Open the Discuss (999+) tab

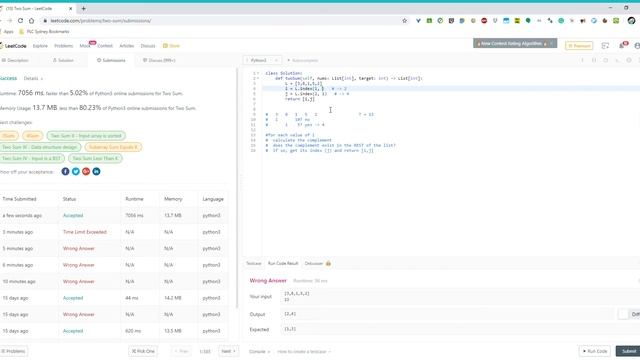coord(159,60)
